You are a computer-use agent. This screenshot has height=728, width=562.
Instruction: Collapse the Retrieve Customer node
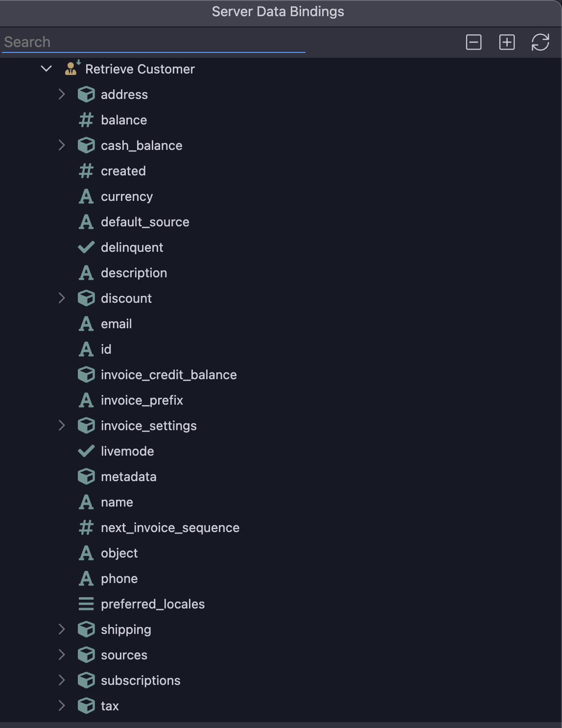(x=47, y=69)
